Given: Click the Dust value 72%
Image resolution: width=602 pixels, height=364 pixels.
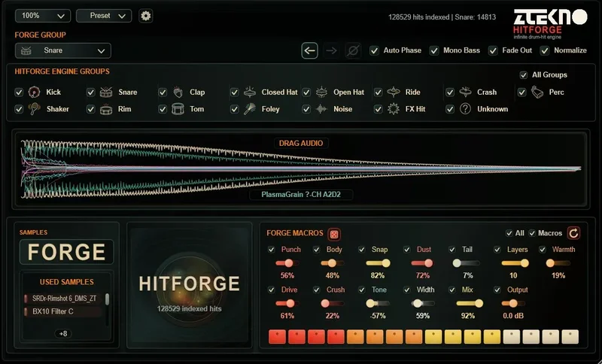Looking at the screenshot, I should click(423, 275).
